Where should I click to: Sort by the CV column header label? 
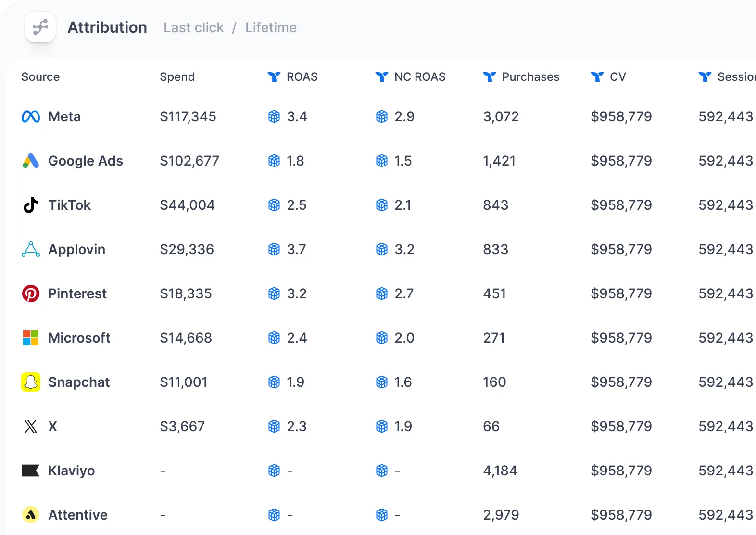pyautogui.click(x=618, y=77)
